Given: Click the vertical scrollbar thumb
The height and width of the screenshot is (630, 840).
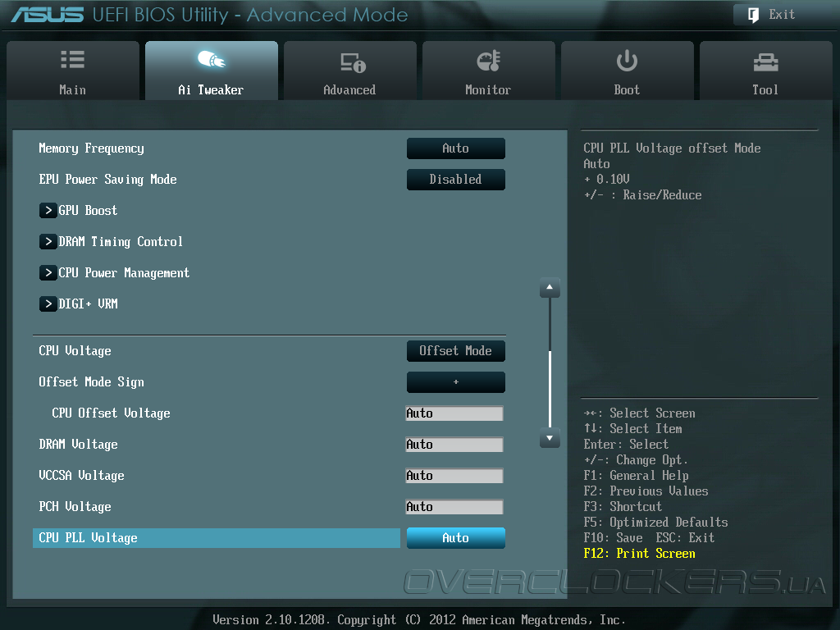Looking at the screenshot, I should tap(550, 388).
